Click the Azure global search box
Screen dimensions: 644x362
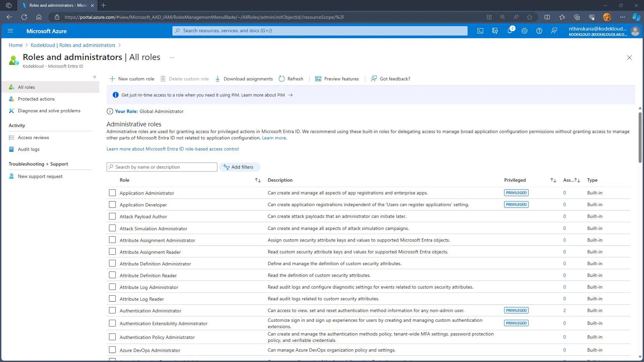[x=320, y=31]
